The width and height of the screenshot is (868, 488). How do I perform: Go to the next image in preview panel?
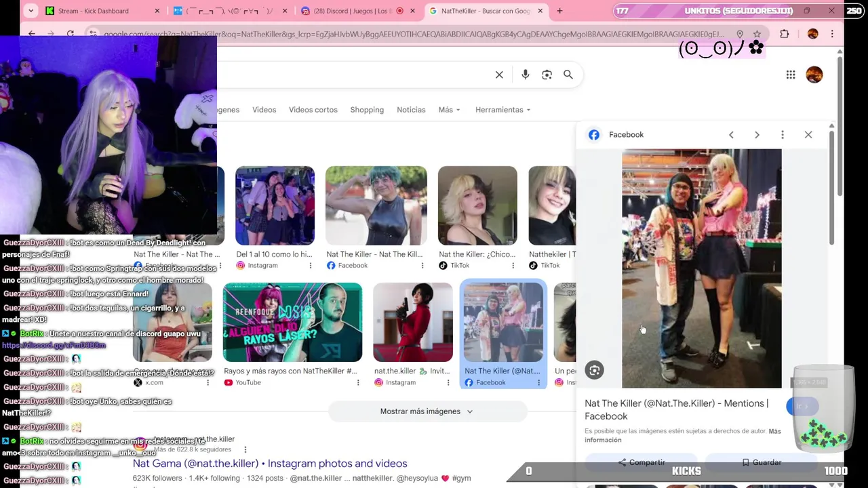(x=757, y=135)
